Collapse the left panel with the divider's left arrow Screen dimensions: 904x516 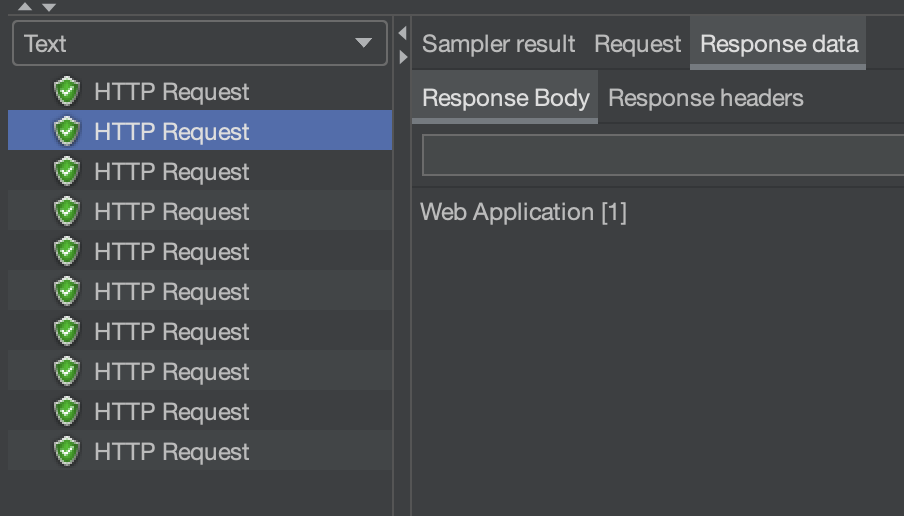402,34
